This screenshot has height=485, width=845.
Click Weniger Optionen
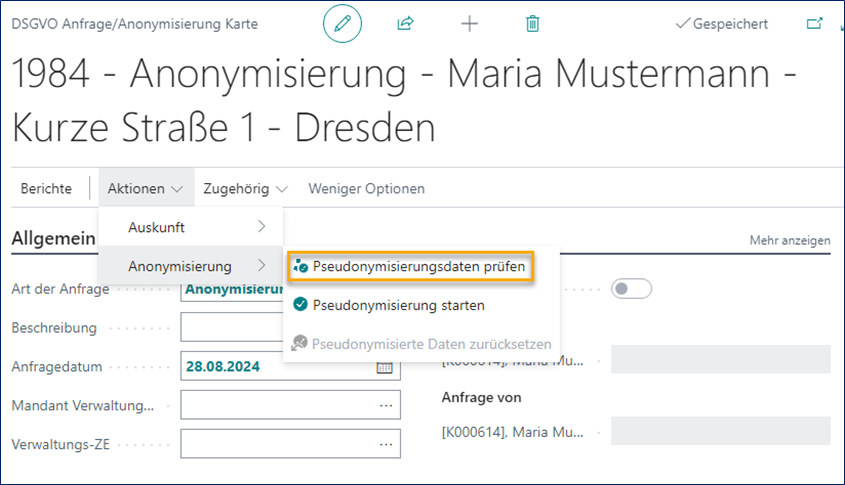pyautogui.click(x=366, y=189)
